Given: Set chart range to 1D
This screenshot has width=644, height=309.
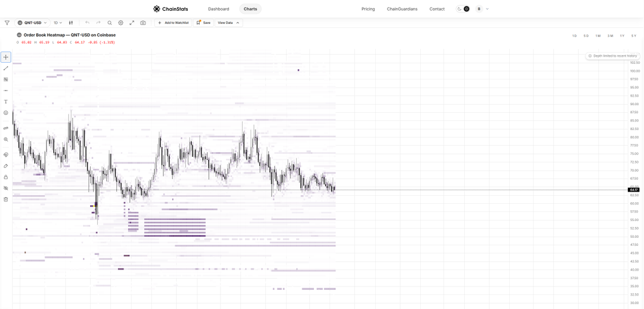Looking at the screenshot, I should 574,36.
